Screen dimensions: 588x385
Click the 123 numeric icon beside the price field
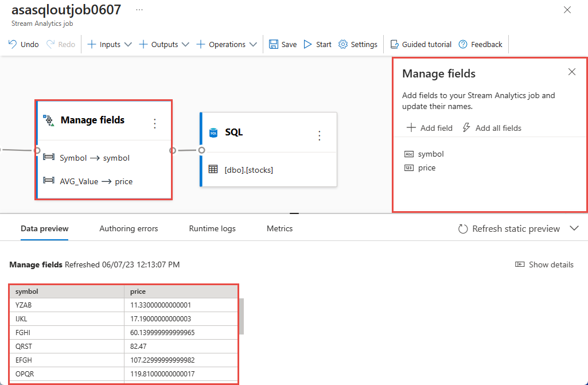point(408,168)
